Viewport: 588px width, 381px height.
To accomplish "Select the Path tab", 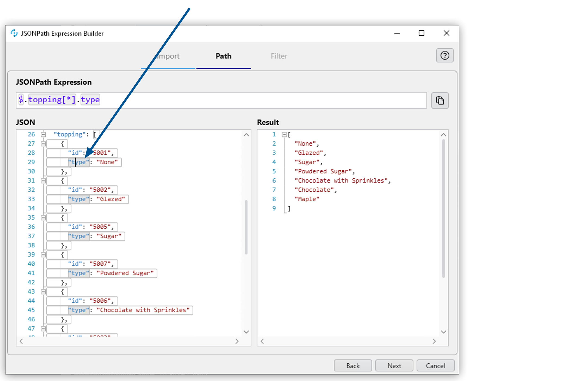I will [223, 56].
